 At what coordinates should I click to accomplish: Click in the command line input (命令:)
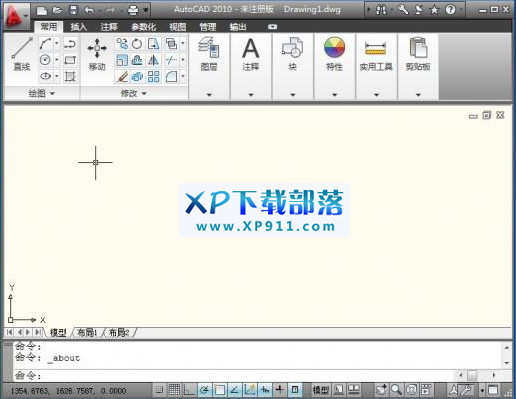[x=233, y=376]
